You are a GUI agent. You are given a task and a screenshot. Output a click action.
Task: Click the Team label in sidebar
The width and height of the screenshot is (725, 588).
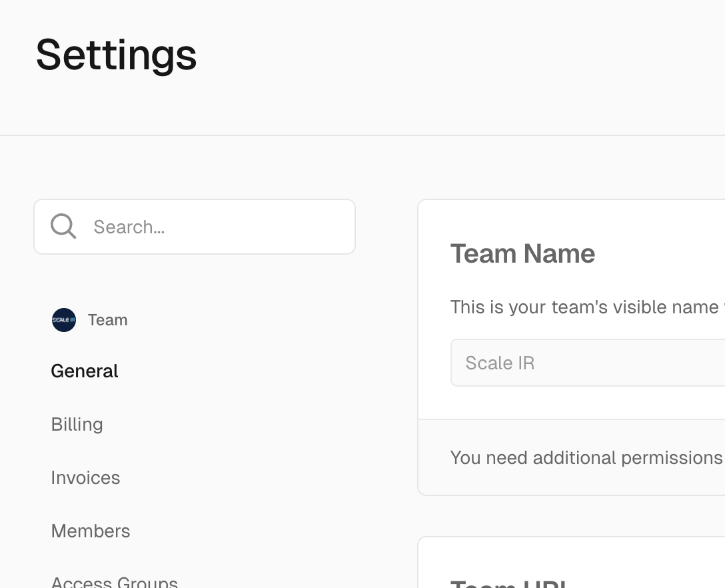point(108,320)
